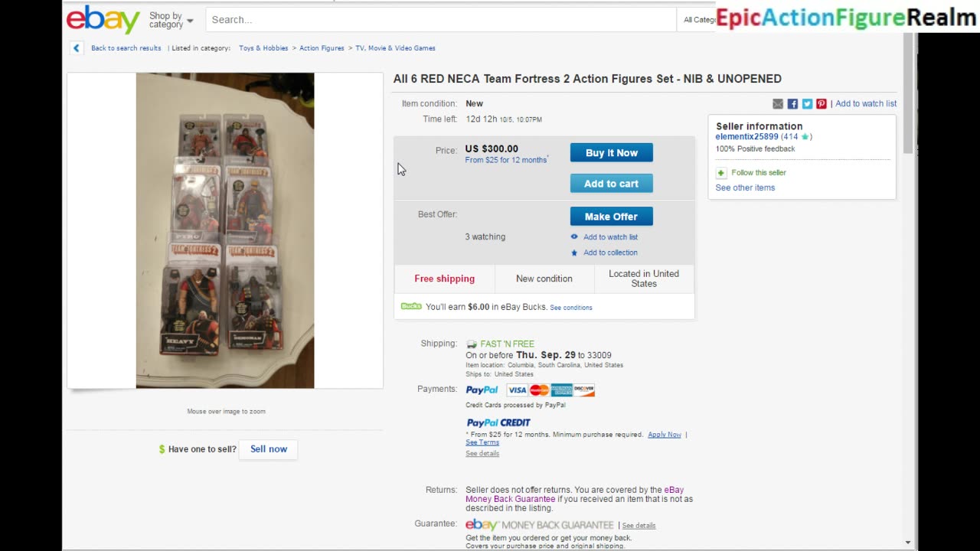Click the product photo of the figures
Viewport: 980px width, 551px height.
point(225,230)
